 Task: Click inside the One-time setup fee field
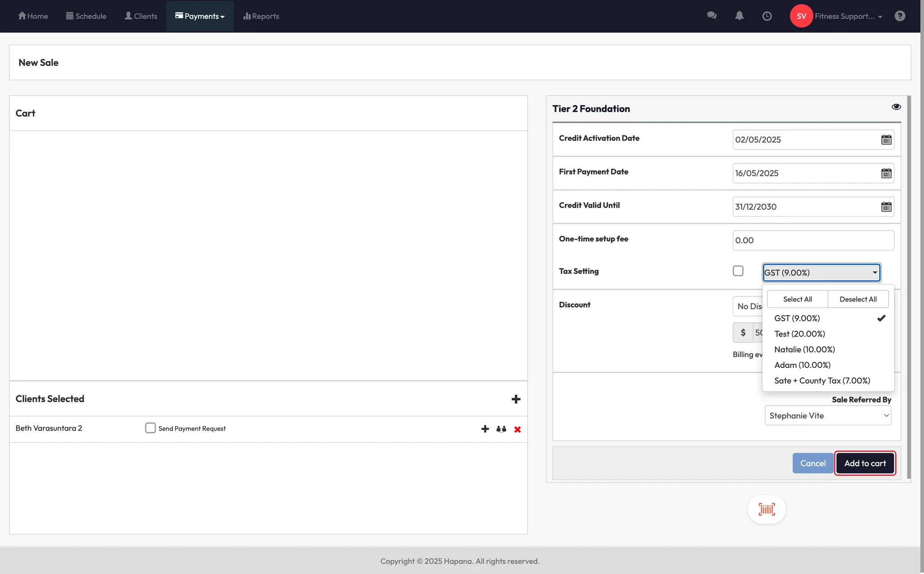[813, 240]
